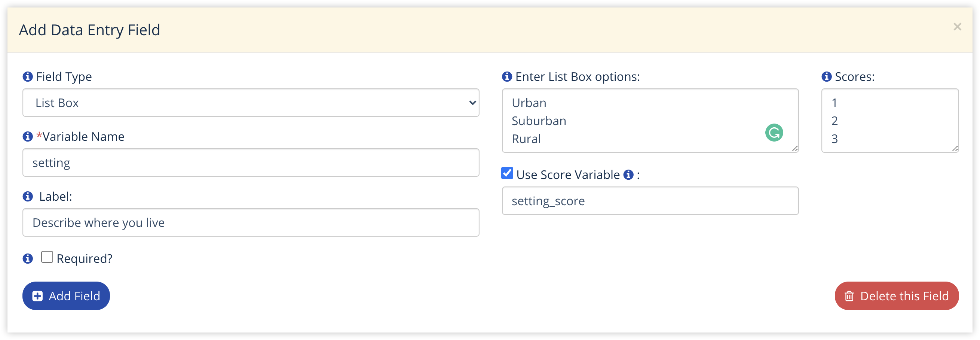Toggle the Required option off
Image resolution: width=980 pixels, height=340 pixels.
point(47,257)
